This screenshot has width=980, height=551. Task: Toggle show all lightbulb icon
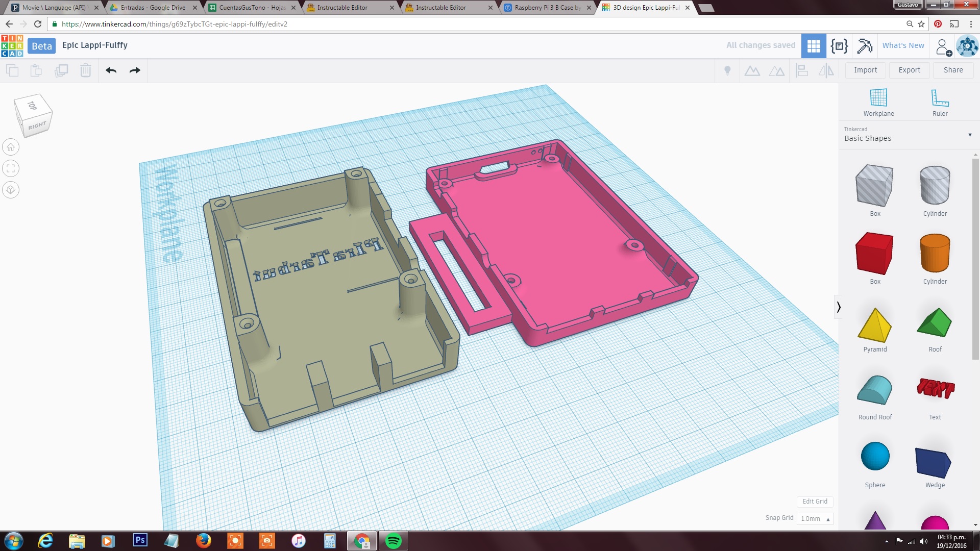click(727, 70)
